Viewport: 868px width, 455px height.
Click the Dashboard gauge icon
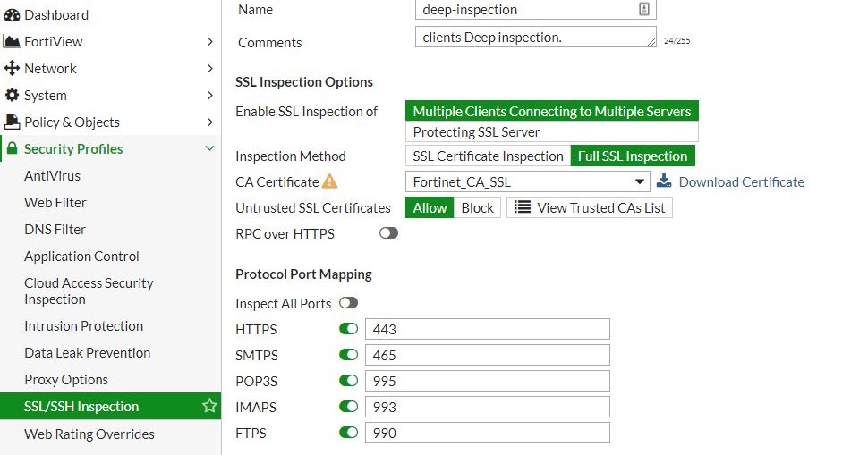pos(11,15)
